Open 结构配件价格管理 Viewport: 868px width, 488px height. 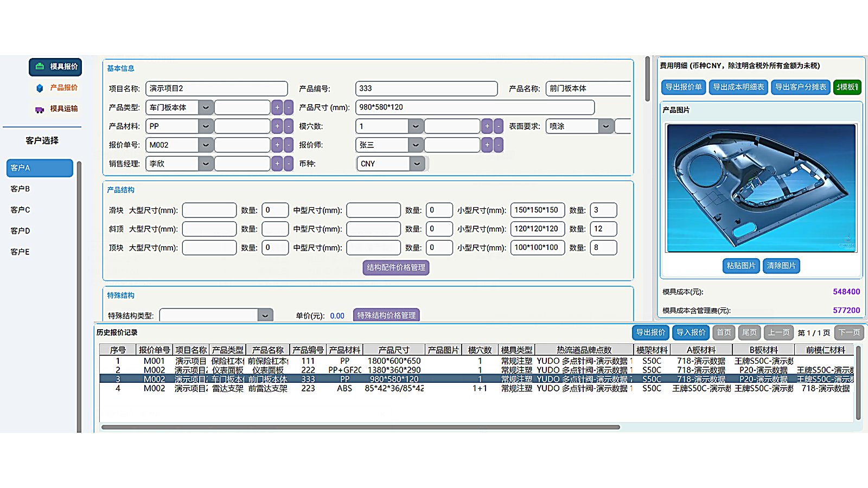tap(396, 267)
